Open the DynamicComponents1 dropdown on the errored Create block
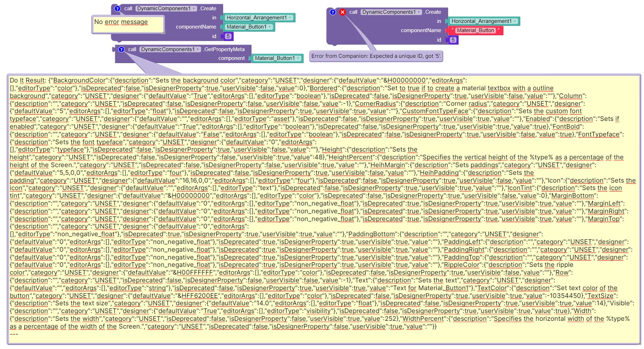644x349 pixels. 391,12
